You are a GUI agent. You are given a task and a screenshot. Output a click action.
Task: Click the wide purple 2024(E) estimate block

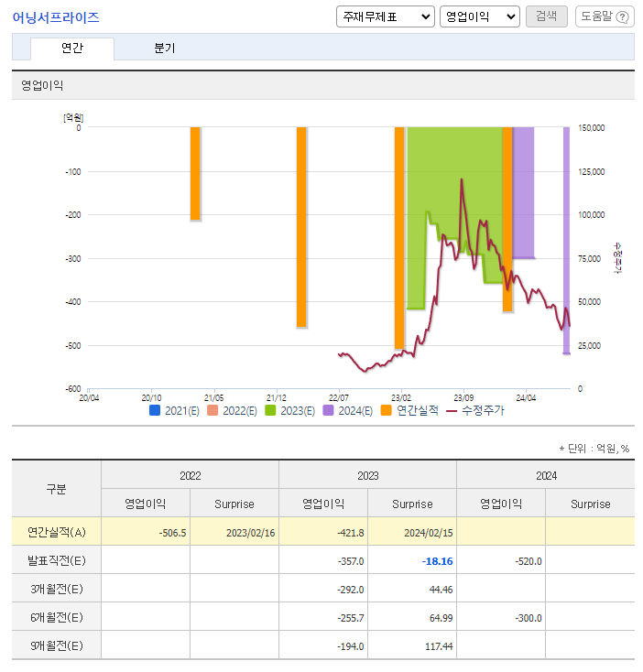click(523, 192)
